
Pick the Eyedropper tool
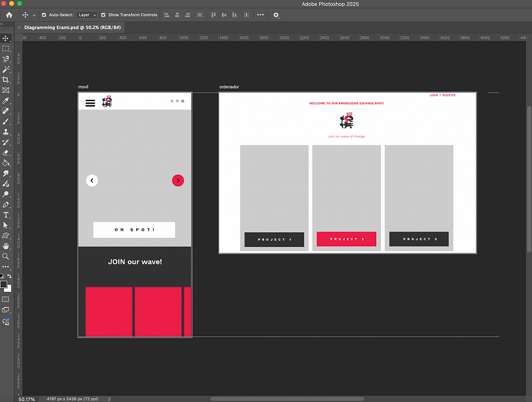click(x=6, y=100)
